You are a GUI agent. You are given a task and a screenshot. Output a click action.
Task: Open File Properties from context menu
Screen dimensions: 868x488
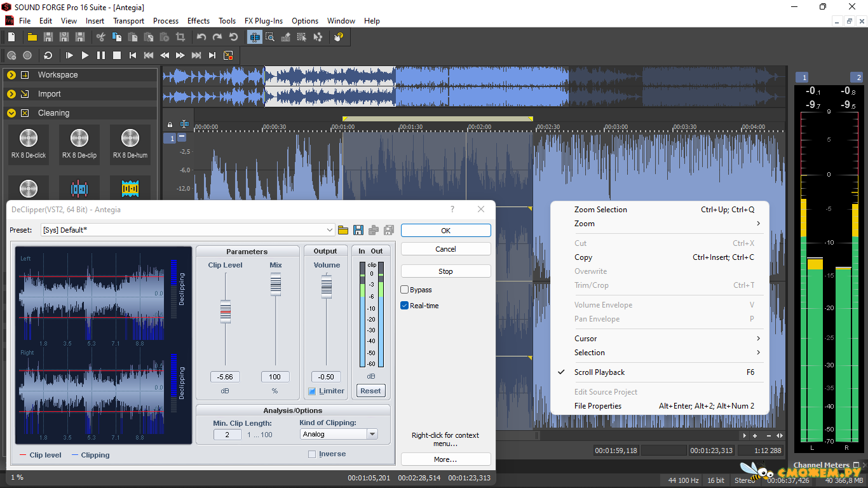click(659, 406)
